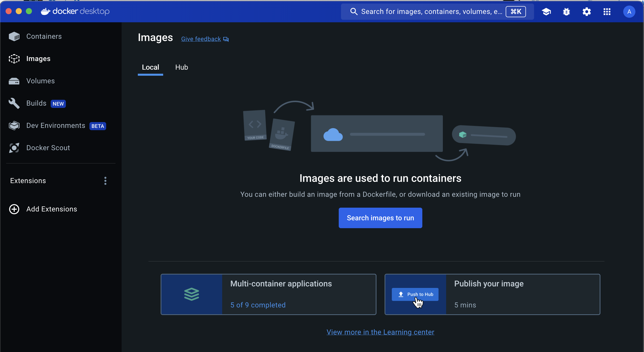Open the Publish your image card
The width and height of the screenshot is (644, 352).
(493, 294)
